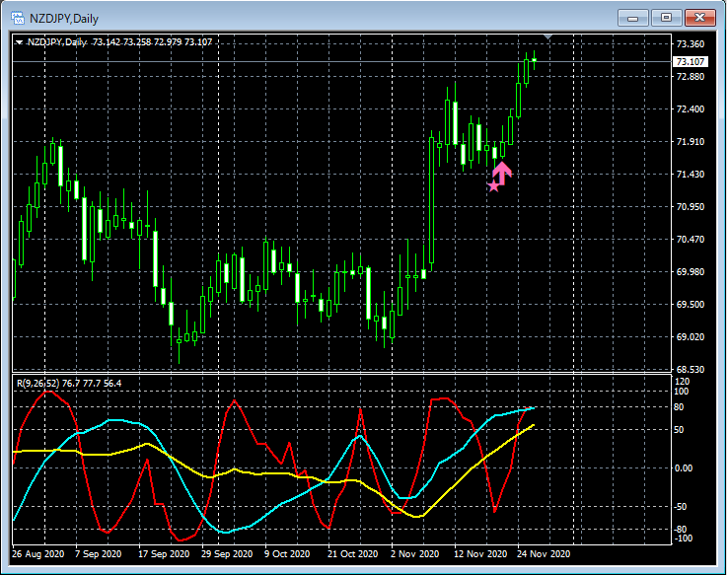The image size is (728, 575).
Task: Click the 24 Nov 2020 date label
Action: (544, 554)
